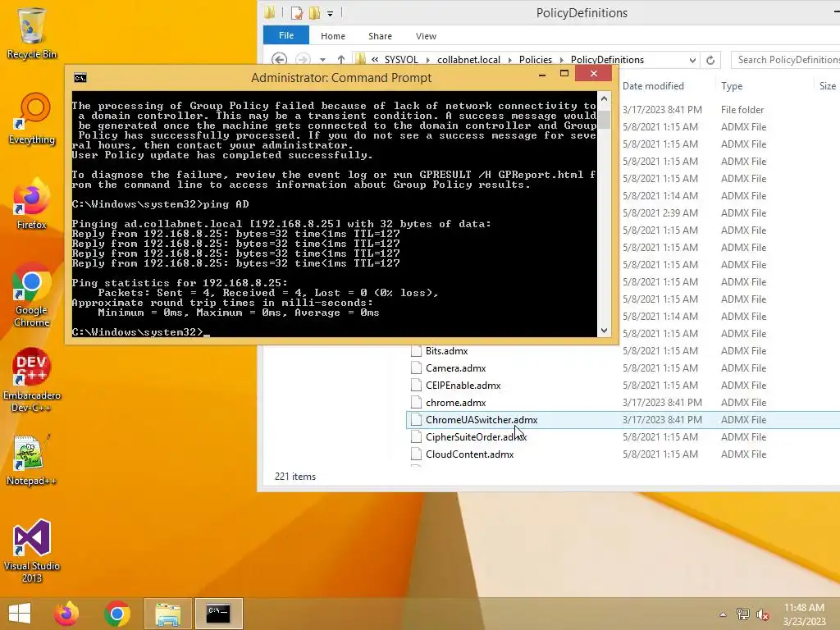
Task: Select the CEIPEnable.admx file
Action: pyautogui.click(x=463, y=386)
